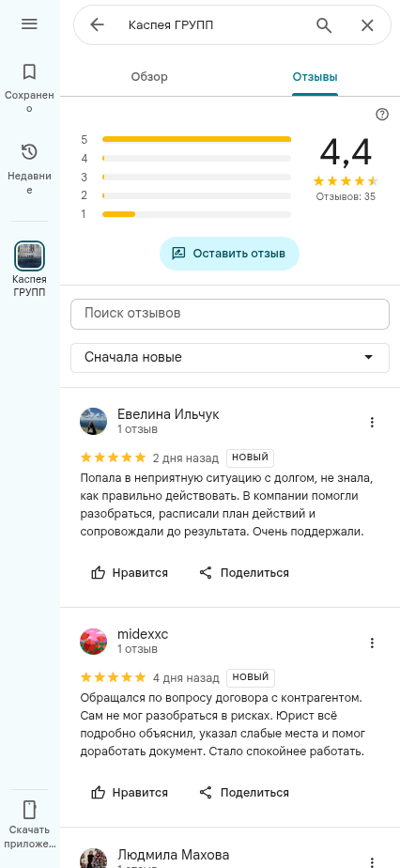Share the midexxc review
Image resolution: width=400 pixels, height=868 pixels.
pyautogui.click(x=244, y=793)
